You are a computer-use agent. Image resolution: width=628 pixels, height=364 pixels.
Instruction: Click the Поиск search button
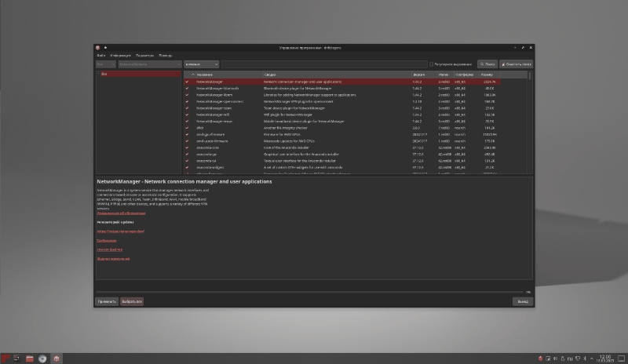click(487, 64)
